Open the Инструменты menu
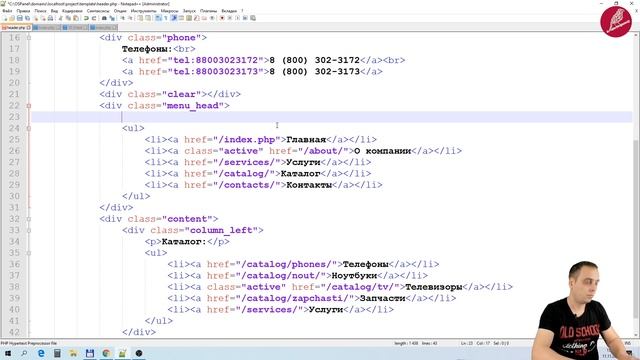 [143, 11]
